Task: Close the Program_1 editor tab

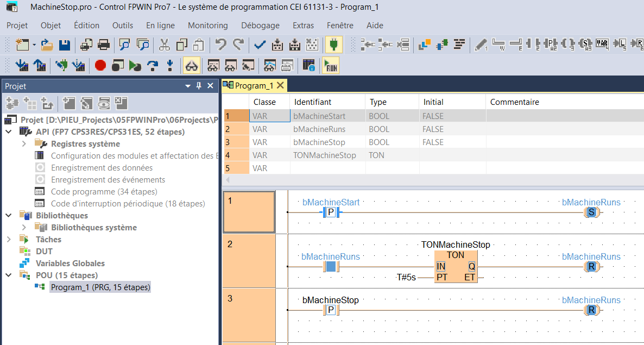Action: (280, 85)
